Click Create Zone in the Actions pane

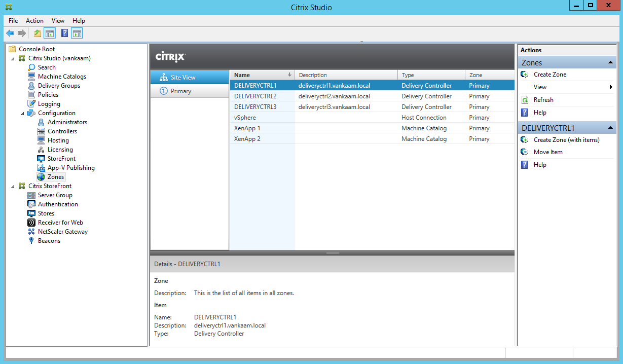[550, 75]
